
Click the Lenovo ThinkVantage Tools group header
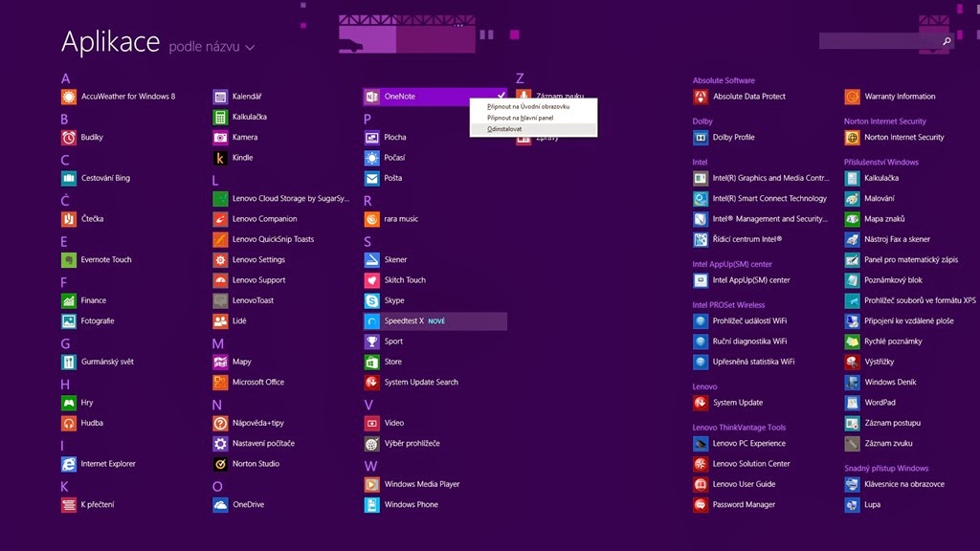point(739,428)
